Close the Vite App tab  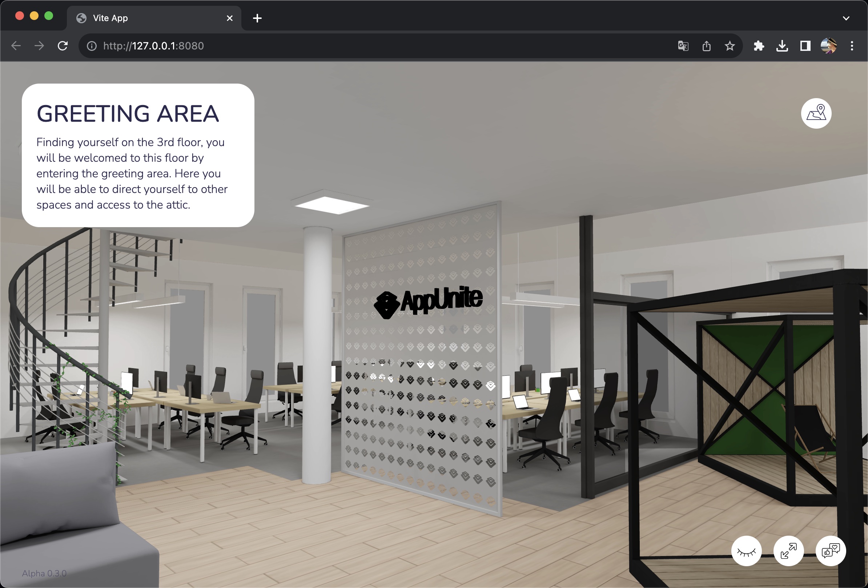click(x=229, y=18)
